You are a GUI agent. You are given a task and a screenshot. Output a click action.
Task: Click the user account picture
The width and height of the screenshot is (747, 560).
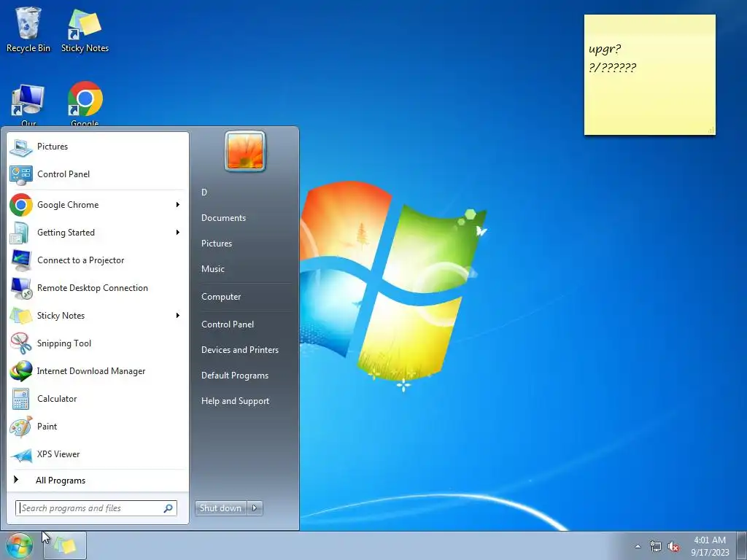(x=245, y=152)
